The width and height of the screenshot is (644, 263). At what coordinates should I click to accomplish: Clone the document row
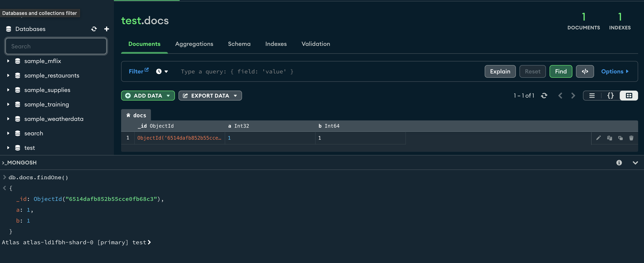[x=620, y=138]
